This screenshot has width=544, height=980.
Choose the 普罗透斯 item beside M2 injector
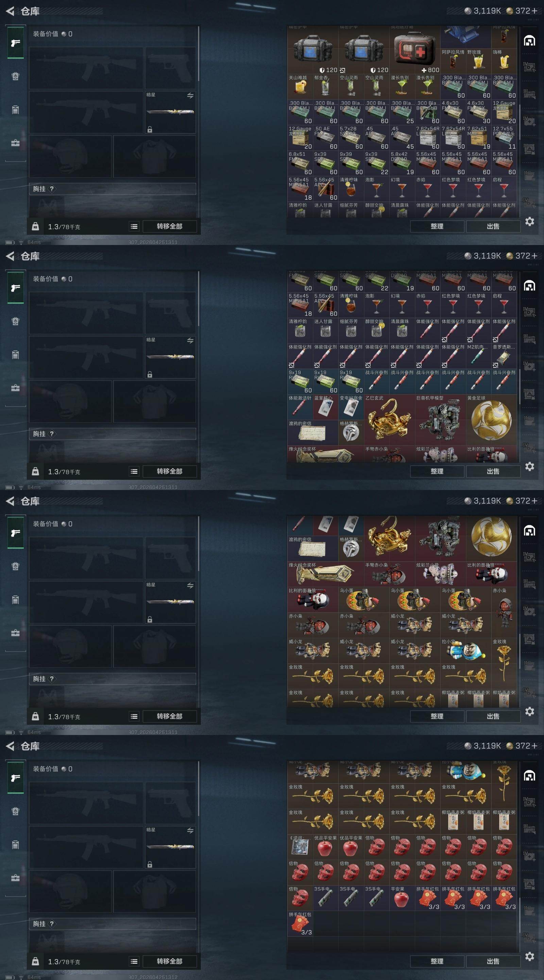pyautogui.click(x=504, y=356)
